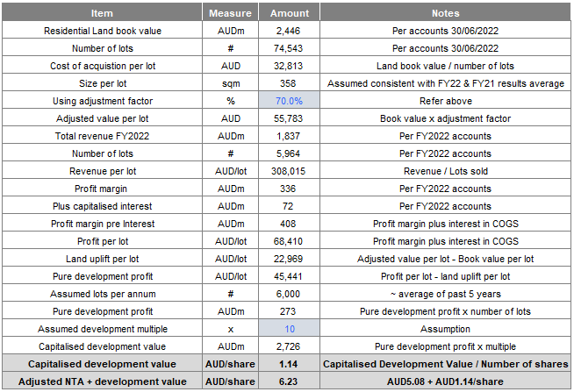Click the Amount column header
Screen dimensions: 574x392
[x=289, y=14]
